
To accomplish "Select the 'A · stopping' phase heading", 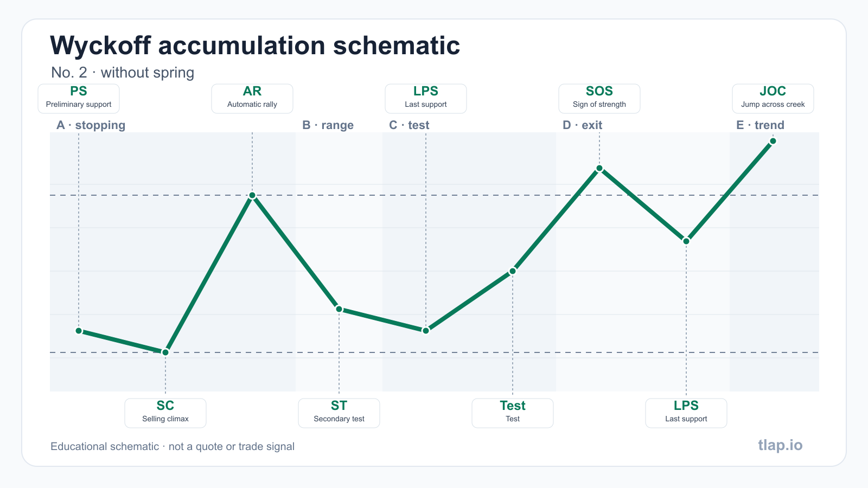I will click(x=91, y=125).
